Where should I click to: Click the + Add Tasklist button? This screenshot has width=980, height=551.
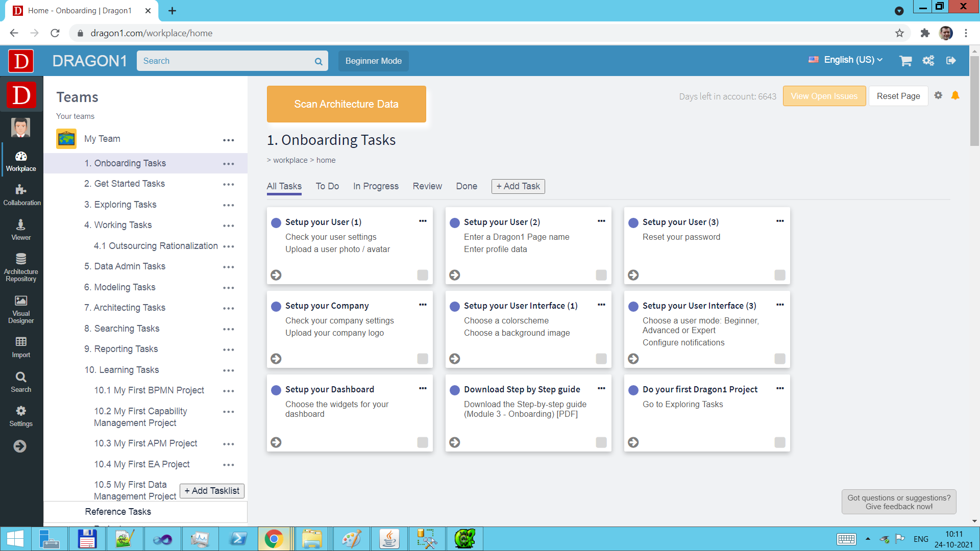212,491
